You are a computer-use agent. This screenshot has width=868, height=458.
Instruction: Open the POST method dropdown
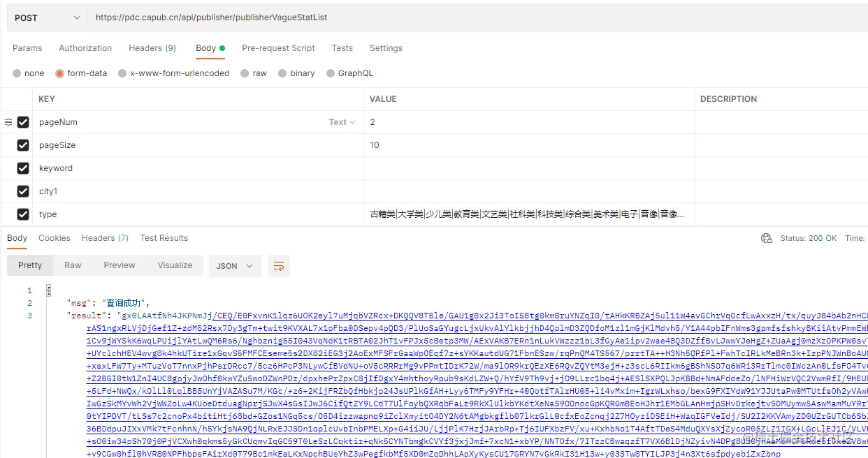tap(75, 17)
